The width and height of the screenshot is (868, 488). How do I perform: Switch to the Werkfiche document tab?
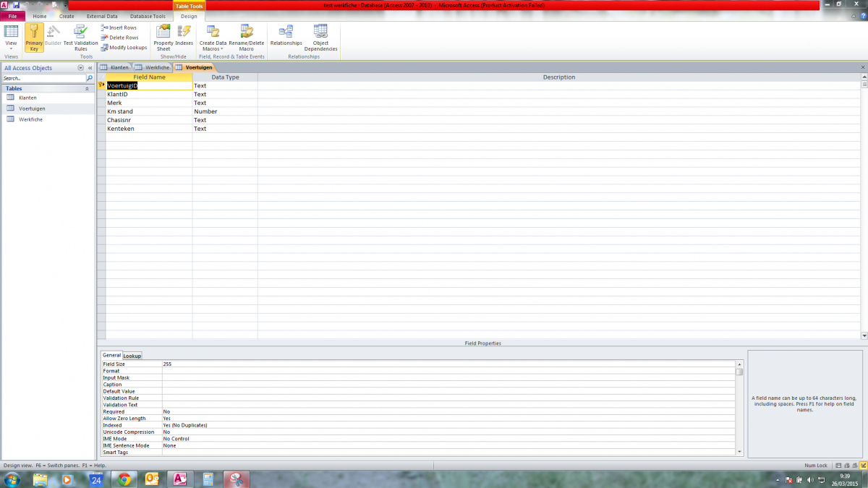coord(153,67)
